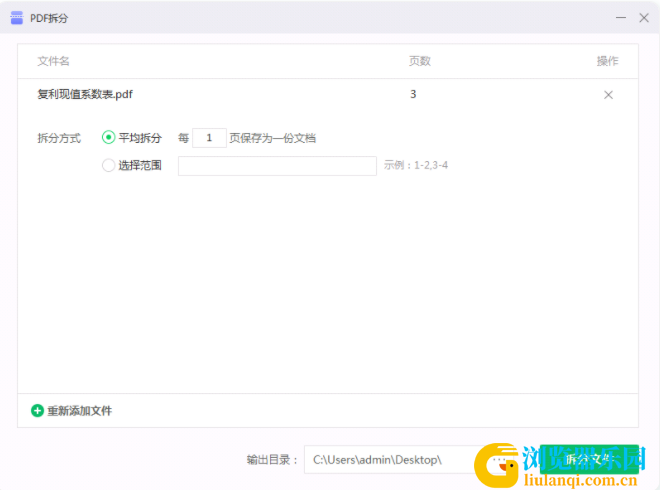Screen dimensions: 660x490
Task: Click the green 拆分文件 button
Action: [x=589, y=459]
